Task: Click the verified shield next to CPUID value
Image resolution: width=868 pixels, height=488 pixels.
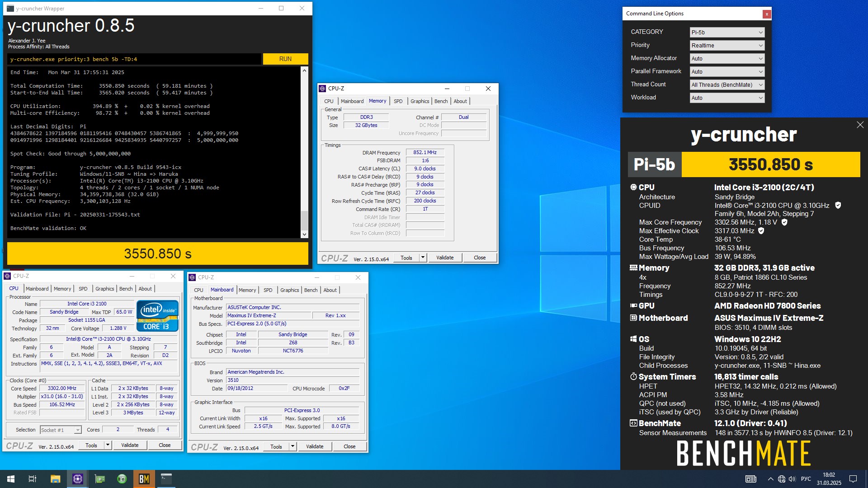Action: pyautogui.click(x=838, y=206)
